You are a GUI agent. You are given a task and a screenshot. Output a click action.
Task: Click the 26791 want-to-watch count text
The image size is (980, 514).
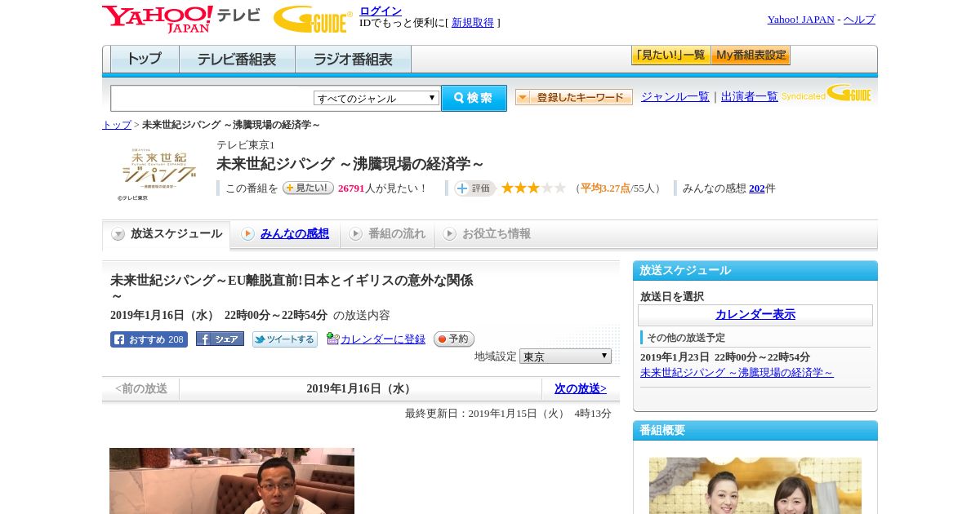point(351,188)
